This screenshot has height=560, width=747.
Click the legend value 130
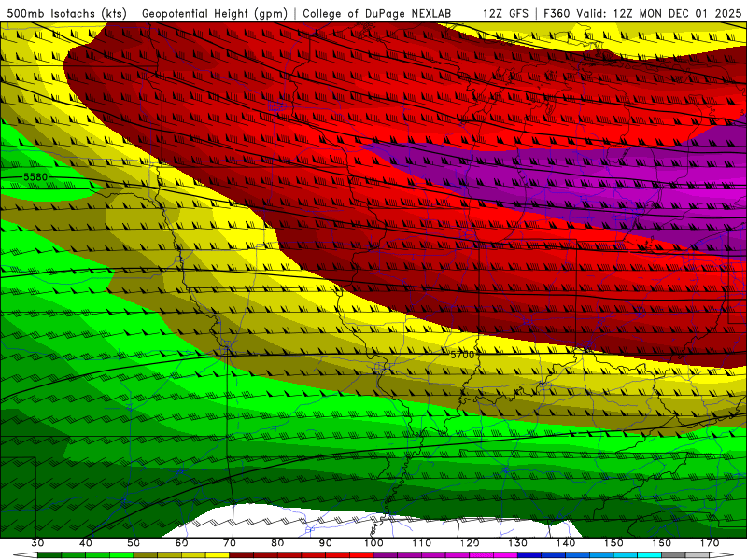point(518,543)
